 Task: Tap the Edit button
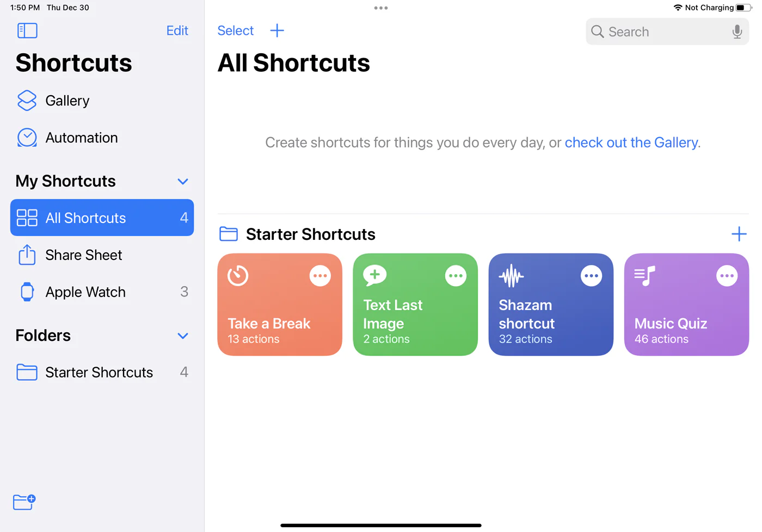177,30
